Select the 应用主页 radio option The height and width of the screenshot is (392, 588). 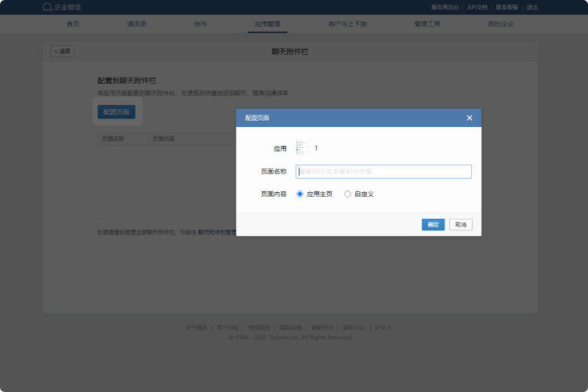(299, 194)
